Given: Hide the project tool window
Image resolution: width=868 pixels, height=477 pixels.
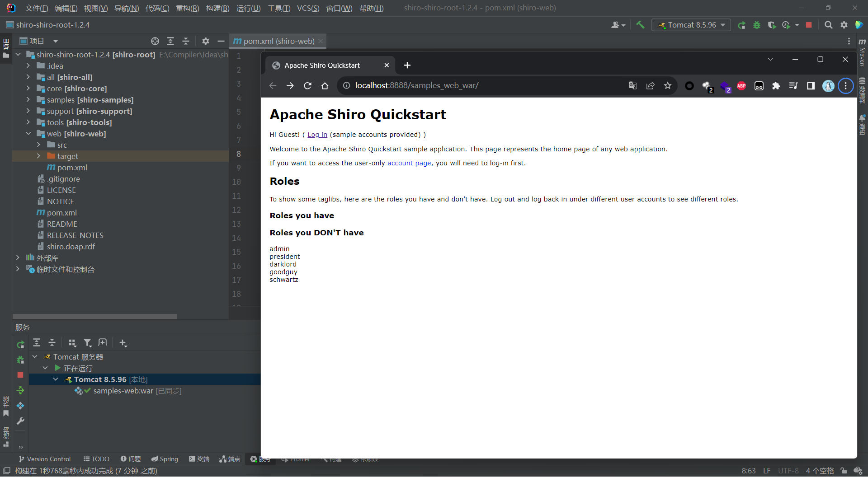Looking at the screenshot, I should pyautogui.click(x=221, y=41).
